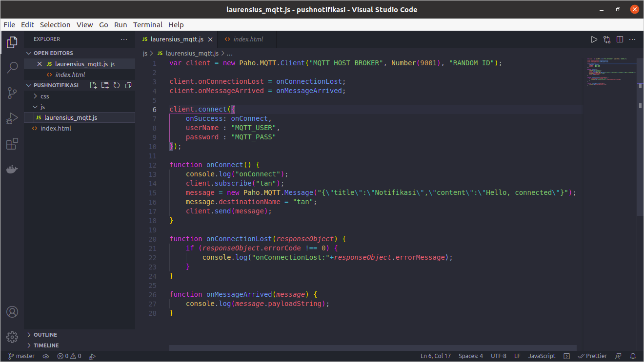Image resolution: width=644 pixels, height=362 pixels.
Task: Click the js breadcrumb segment
Action: point(145,54)
